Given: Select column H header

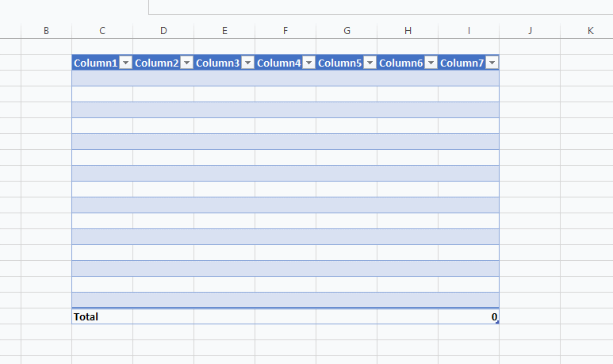Looking at the screenshot, I should click(x=408, y=31).
